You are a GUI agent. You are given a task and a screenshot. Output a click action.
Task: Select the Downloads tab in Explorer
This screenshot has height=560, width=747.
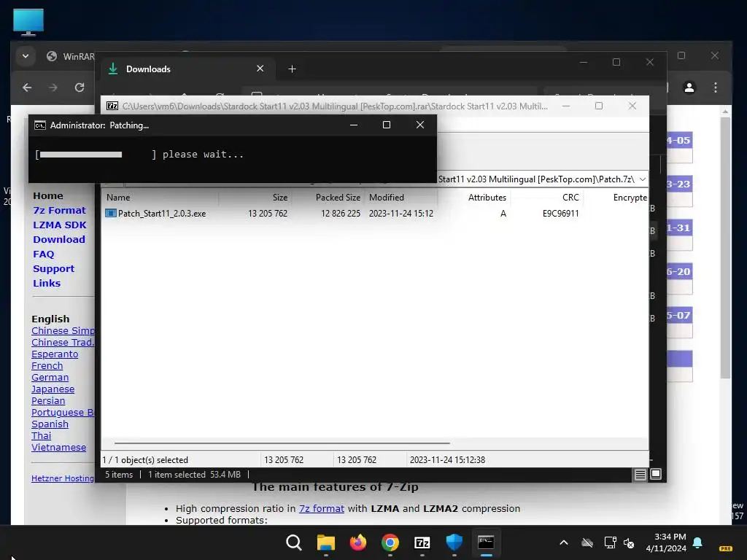[x=186, y=69]
